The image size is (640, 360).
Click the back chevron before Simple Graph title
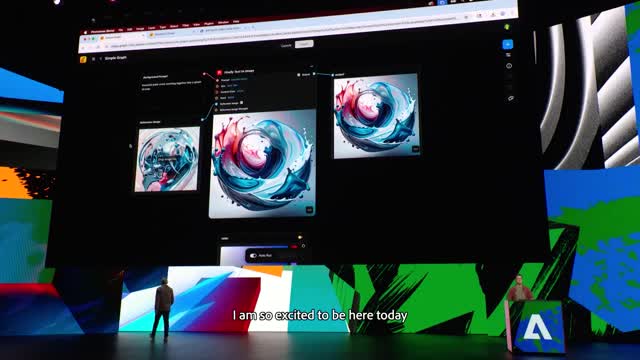coord(100,59)
